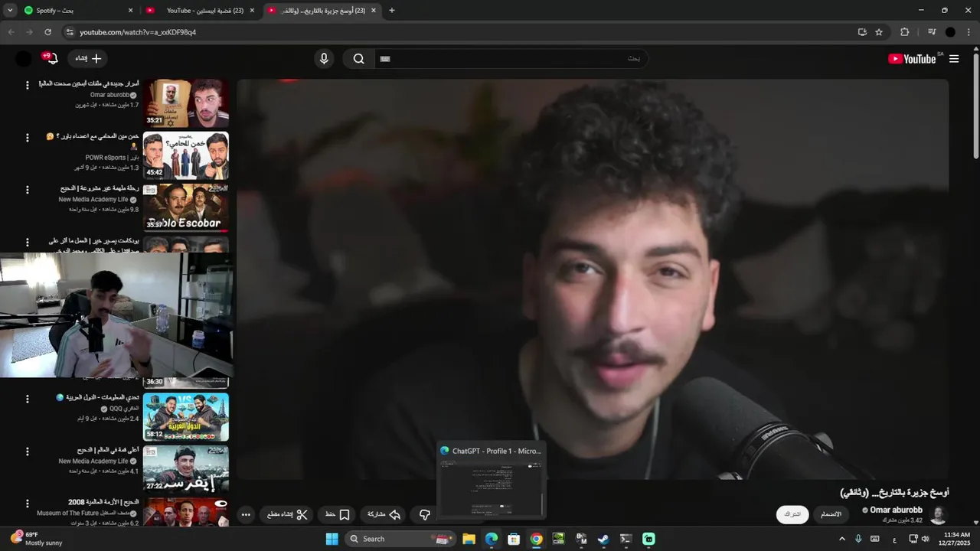Open Steam from the taskbar

[604, 539]
